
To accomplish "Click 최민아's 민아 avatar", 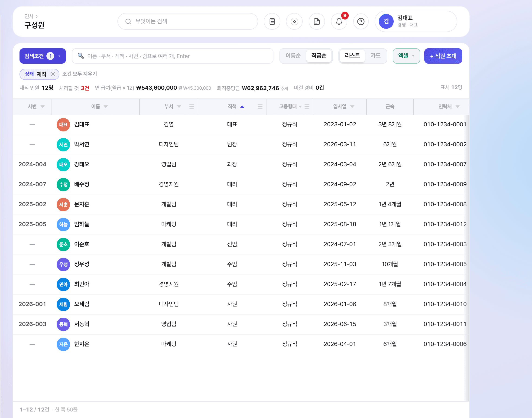I will pyautogui.click(x=63, y=284).
